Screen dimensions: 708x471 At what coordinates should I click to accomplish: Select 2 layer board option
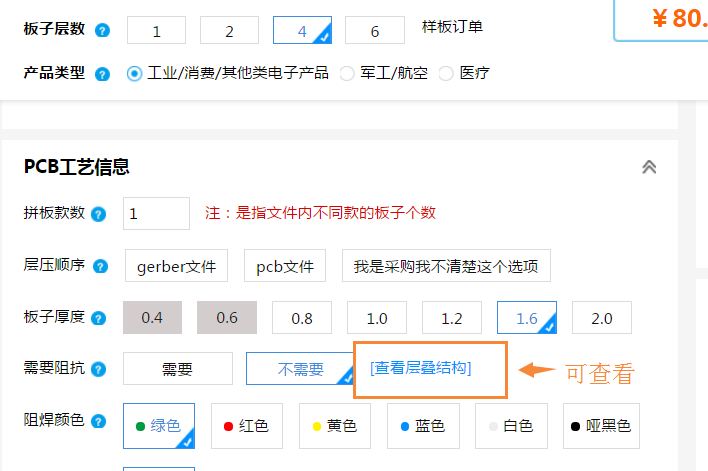(x=229, y=30)
